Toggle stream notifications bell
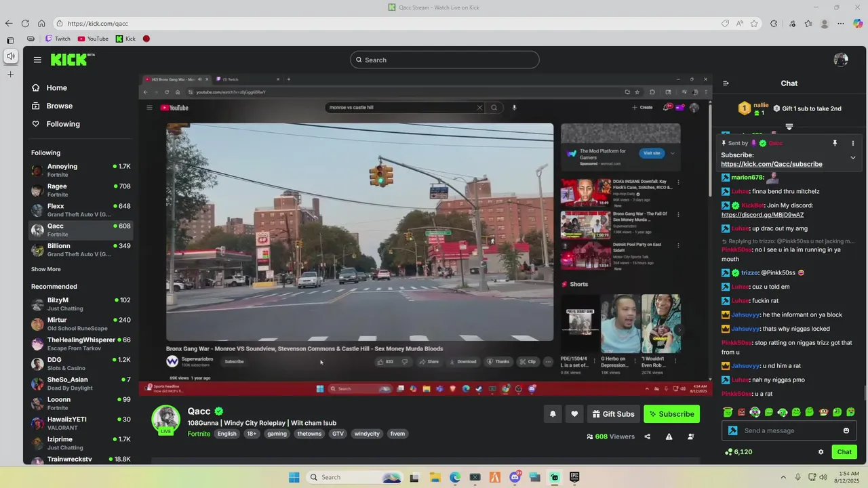Screen dimensions: 868x488 coord(553,414)
